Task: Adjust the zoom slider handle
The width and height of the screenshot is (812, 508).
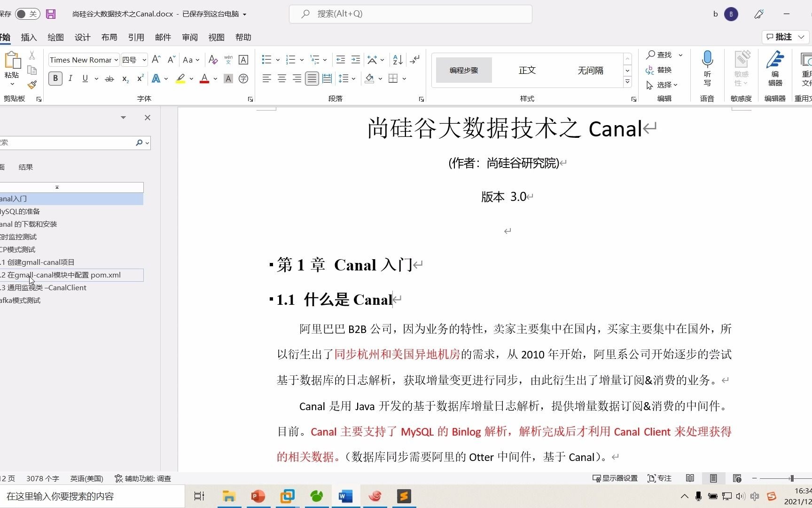Action: 792,478
